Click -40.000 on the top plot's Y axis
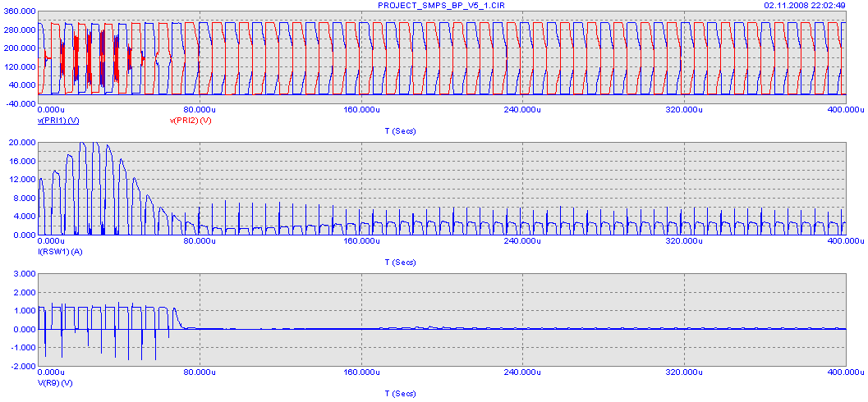This screenshot has height=402, width=868. pyautogui.click(x=22, y=103)
